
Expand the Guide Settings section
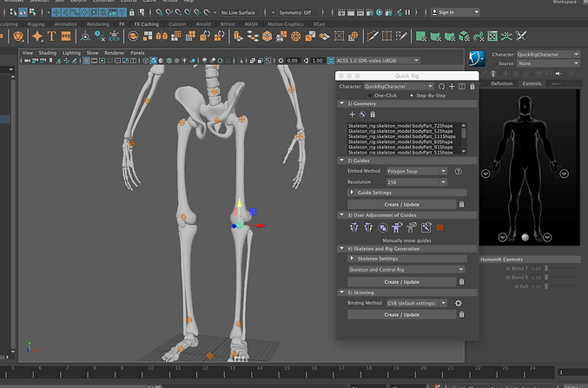407,193
